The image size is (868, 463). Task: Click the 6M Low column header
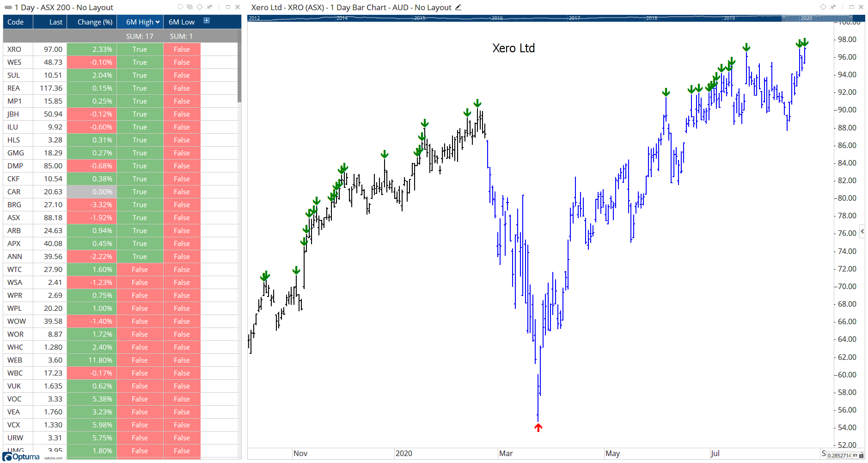click(182, 22)
